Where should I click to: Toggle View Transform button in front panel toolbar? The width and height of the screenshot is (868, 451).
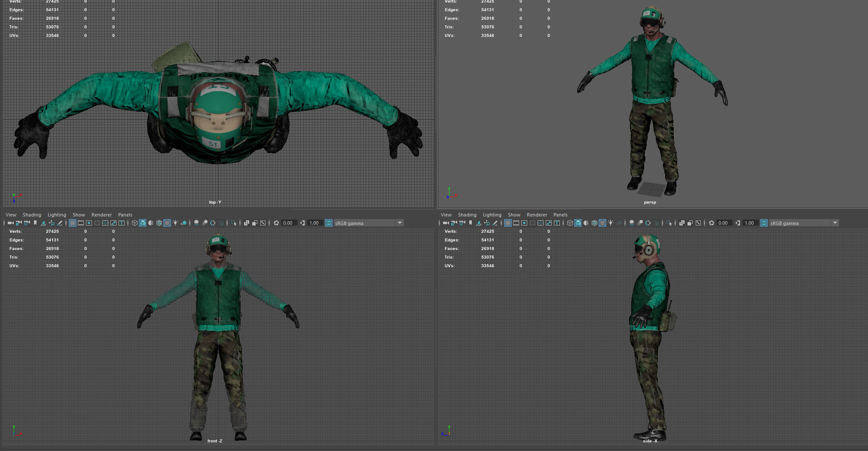[x=329, y=223]
